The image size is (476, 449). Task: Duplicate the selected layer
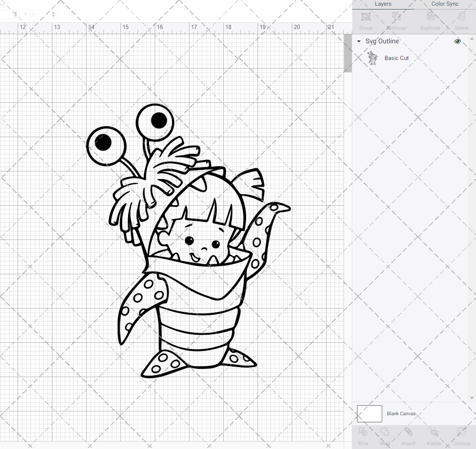(x=430, y=20)
